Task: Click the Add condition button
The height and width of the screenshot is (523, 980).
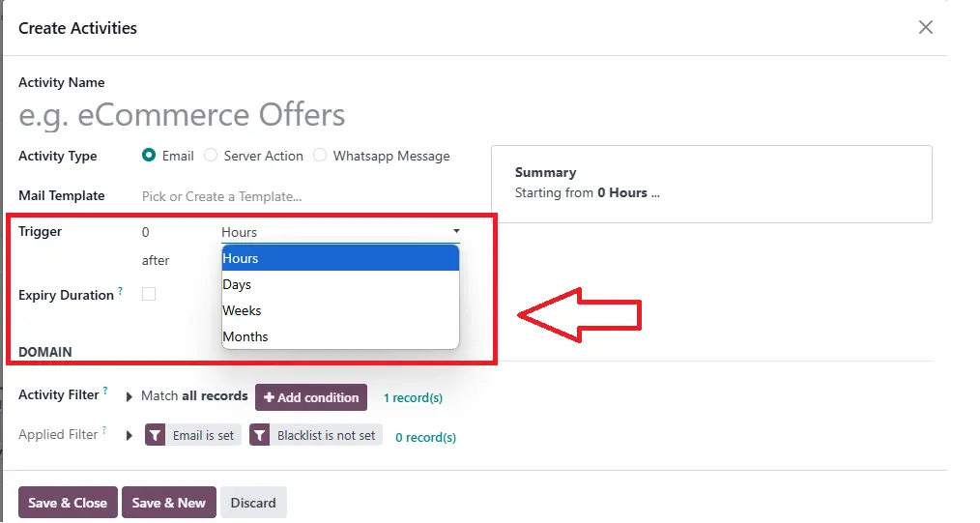Action: click(x=311, y=397)
